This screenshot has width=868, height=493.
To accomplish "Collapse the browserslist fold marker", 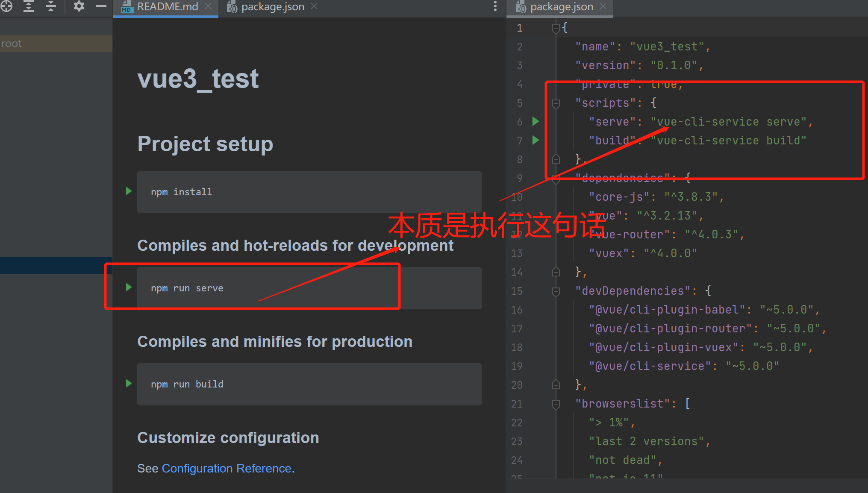I will 556,404.
